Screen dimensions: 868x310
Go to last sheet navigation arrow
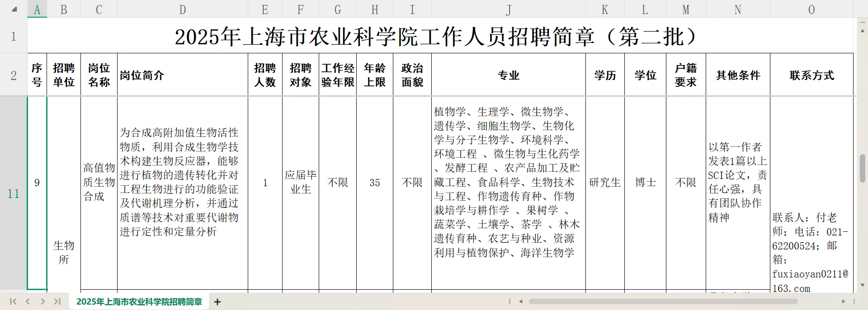(57, 301)
